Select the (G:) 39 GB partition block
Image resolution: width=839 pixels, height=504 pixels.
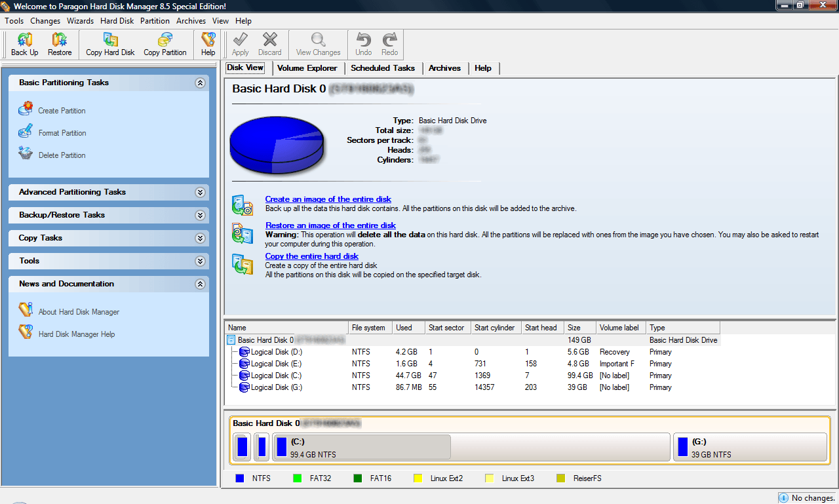(749, 447)
